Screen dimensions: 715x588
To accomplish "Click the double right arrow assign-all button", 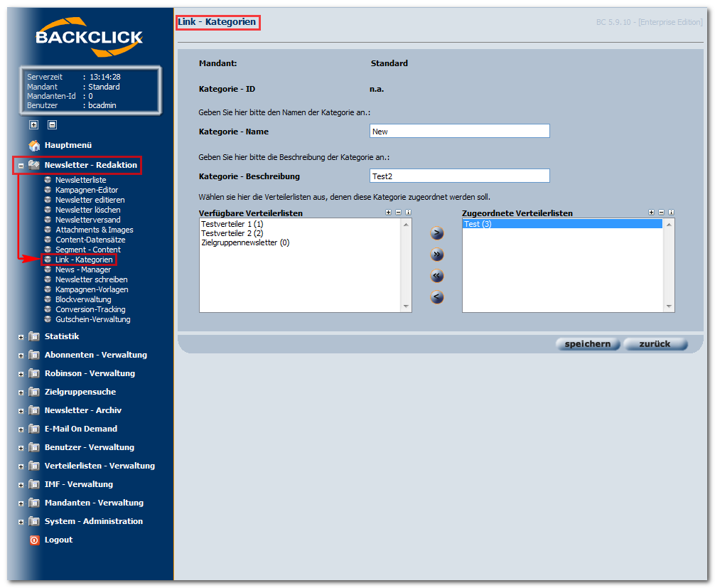I will point(437,255).
